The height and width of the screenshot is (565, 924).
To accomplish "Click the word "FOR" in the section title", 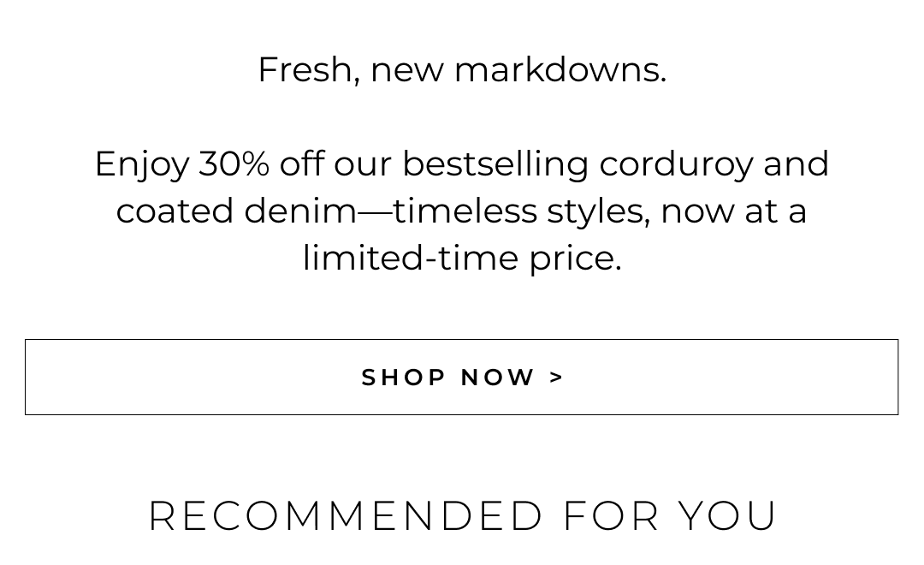I will pyautogui.click(x=611, y=516).
